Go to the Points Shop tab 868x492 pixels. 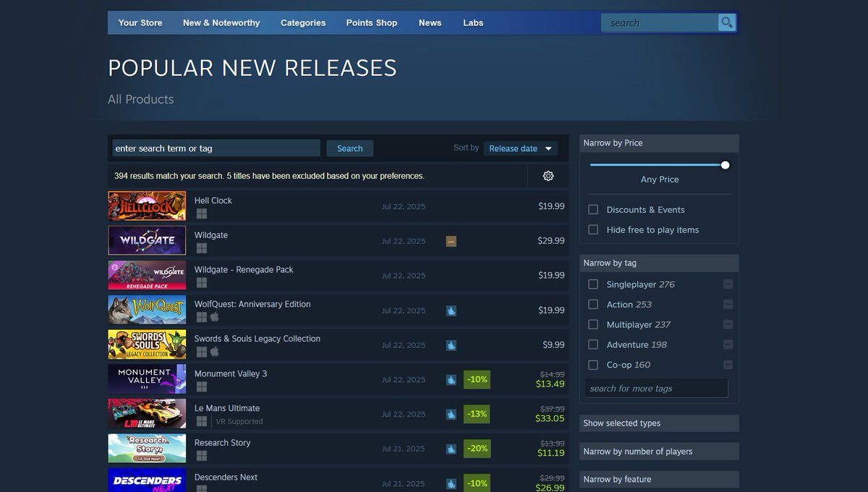[x=372, y=22]
